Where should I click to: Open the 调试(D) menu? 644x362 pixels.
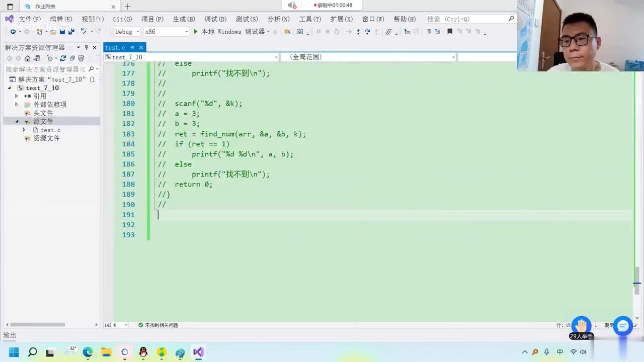pos(215,19)
